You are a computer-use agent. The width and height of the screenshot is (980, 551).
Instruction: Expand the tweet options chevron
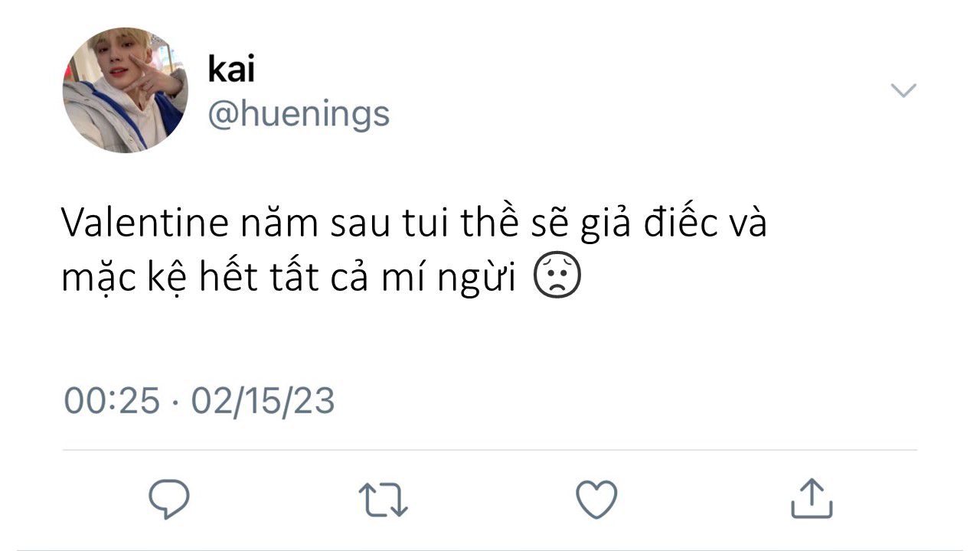click(903, 91)
